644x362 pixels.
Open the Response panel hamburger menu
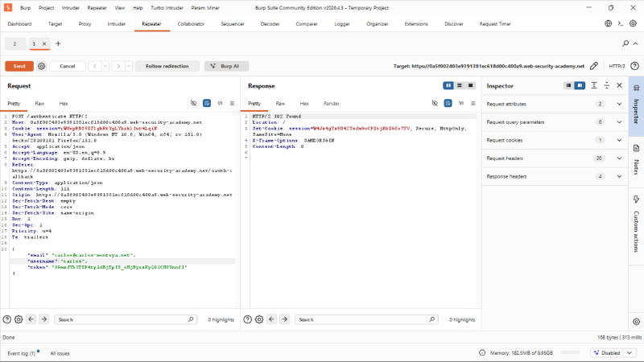click(473, 103)
